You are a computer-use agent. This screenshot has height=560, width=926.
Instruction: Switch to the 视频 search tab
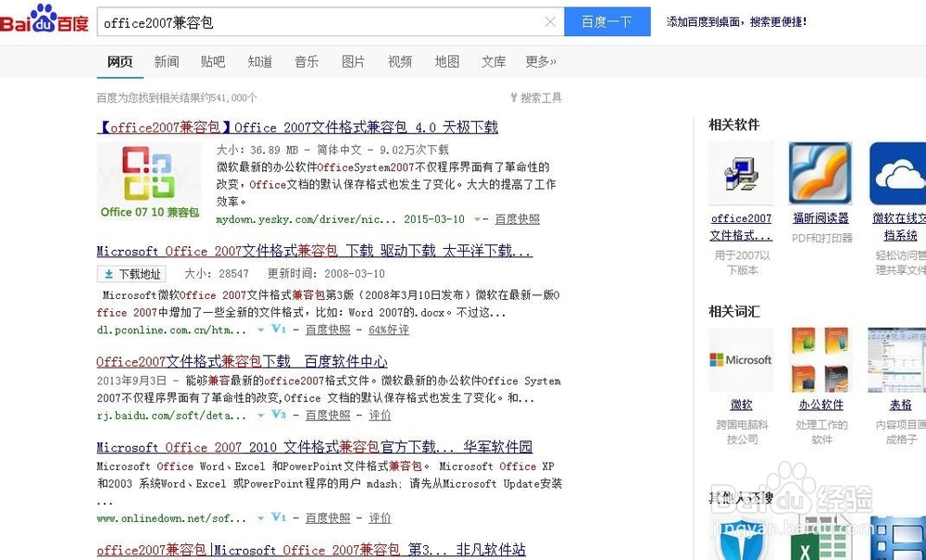click(399, 62)
